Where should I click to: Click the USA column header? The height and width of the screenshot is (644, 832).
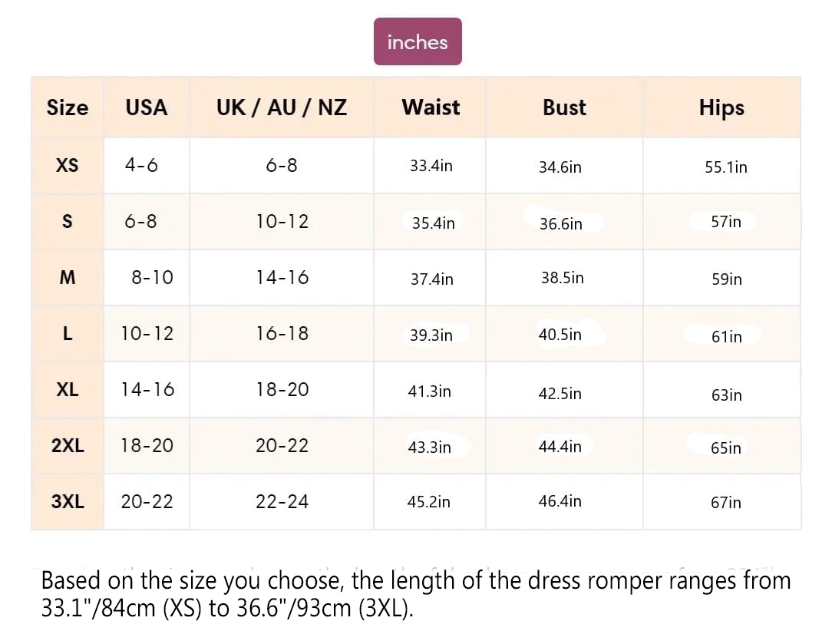[x=147, y=107]
